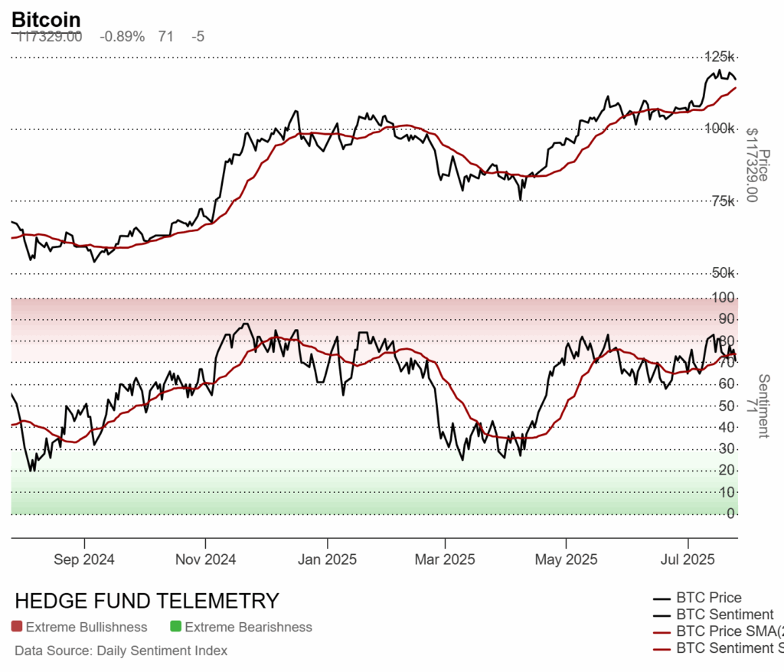Select the Sep 2024 axis label
784x672 pixels.
click(x=84, y=559)
